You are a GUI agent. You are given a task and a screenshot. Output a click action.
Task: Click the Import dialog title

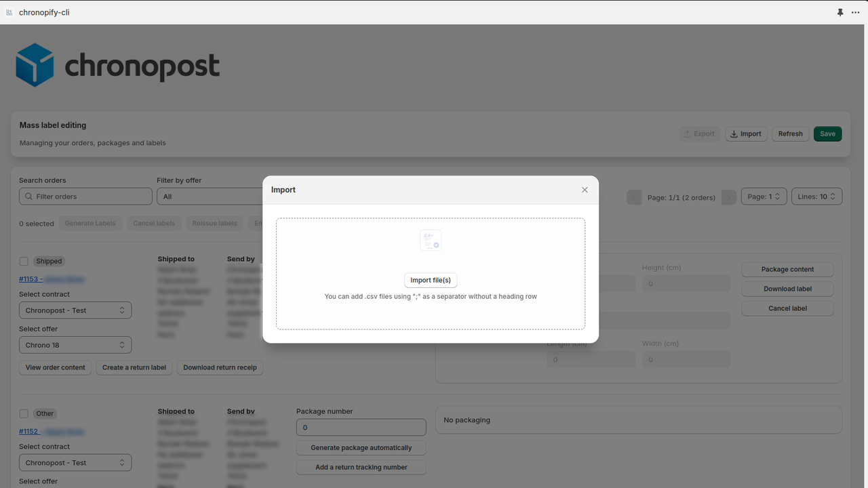click(283, 190)
